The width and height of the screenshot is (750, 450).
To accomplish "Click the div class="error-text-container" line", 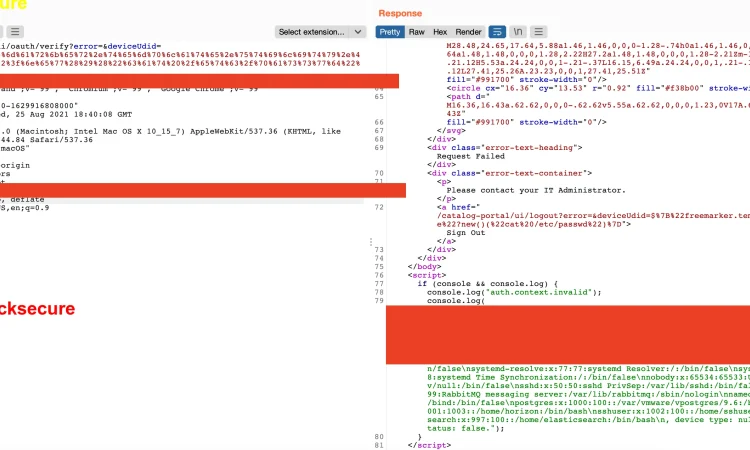I will [509, 173].
